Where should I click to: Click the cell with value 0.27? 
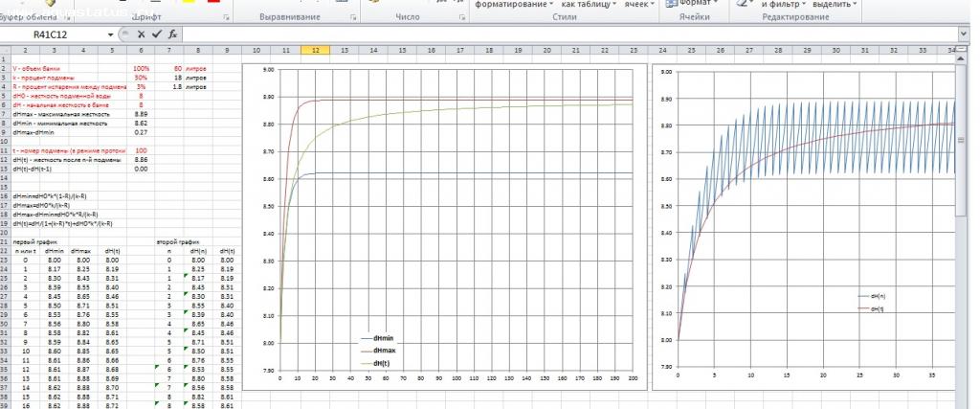pos(141,132)
